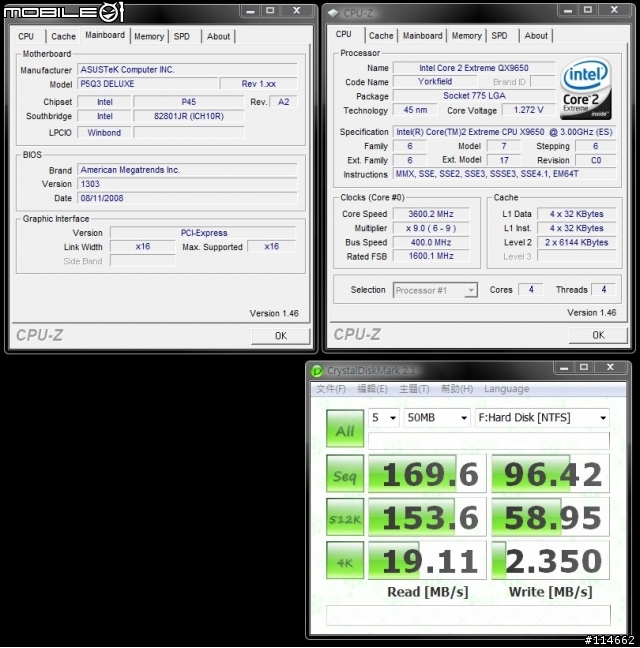Click the BIOS date 08/11/2008
This screenshot has height=648, width=640.
tap(187, 198)
